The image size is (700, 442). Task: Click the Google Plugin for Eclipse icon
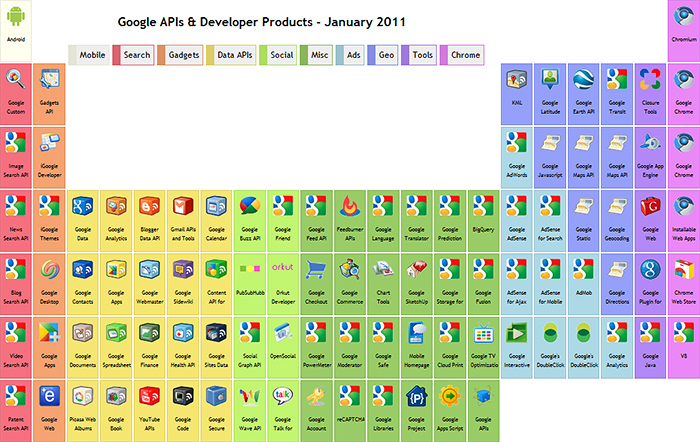click(x=650, y=270)
